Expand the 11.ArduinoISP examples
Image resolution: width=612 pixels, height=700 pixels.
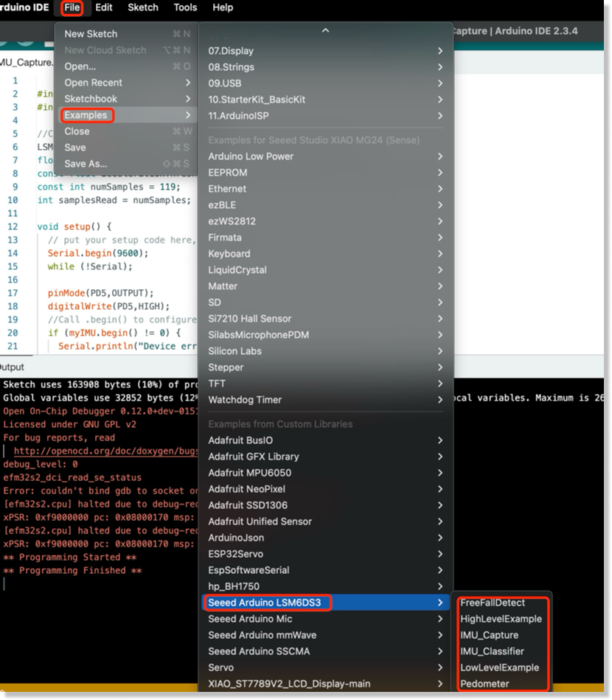click(x=325, y=116)
